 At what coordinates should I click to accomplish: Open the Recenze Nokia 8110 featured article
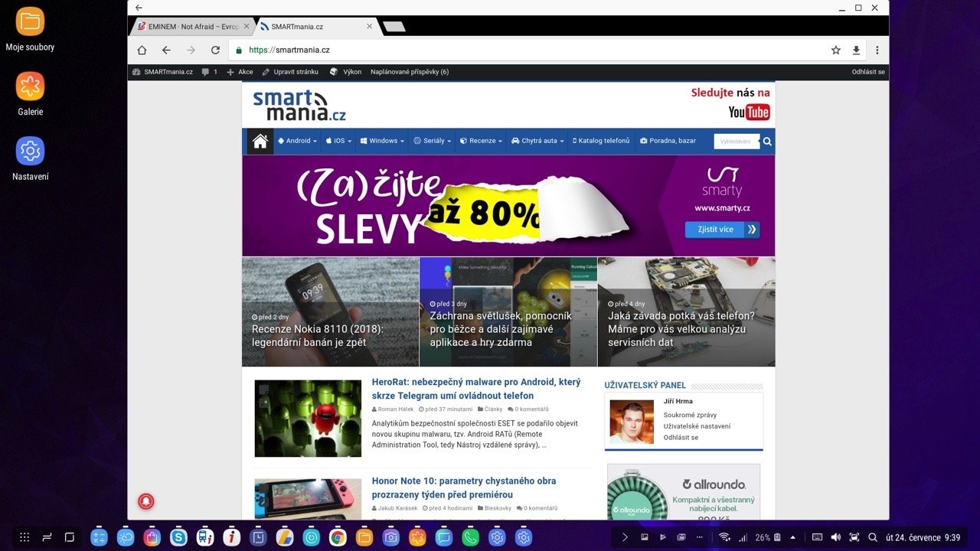pyautogui.click(x=331, y=312)
